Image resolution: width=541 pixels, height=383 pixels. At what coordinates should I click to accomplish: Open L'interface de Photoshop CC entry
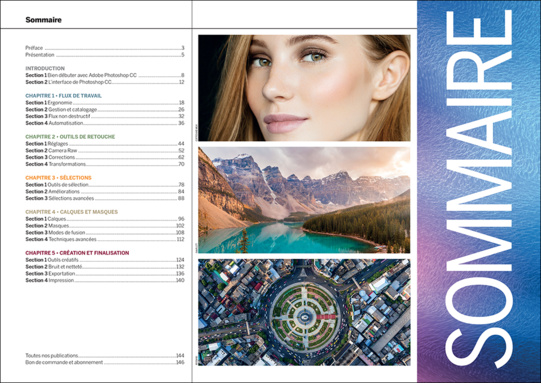(105, 82)
